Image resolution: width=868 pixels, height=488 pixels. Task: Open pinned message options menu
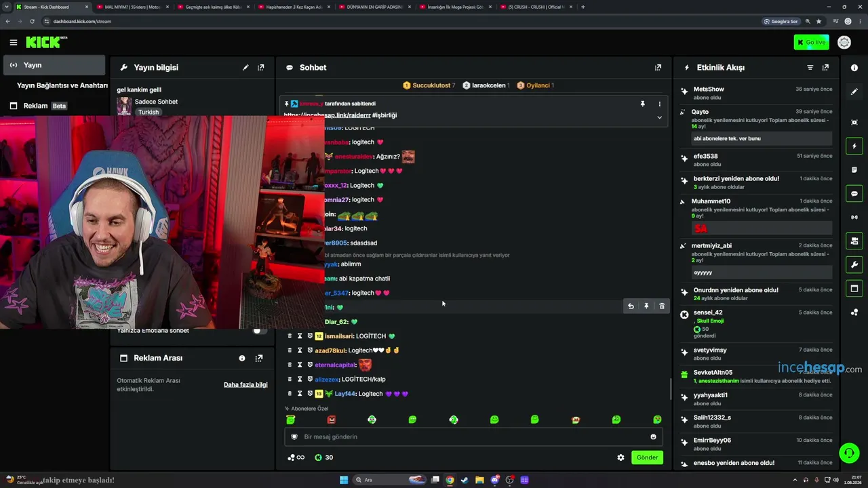(x=659, y=104)
